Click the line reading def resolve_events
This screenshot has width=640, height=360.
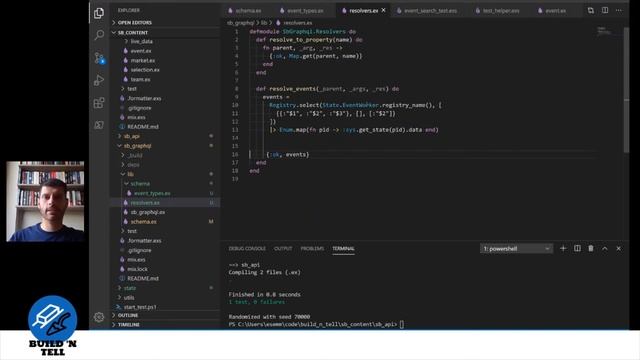pyautogui.click(x=327, y=89)
